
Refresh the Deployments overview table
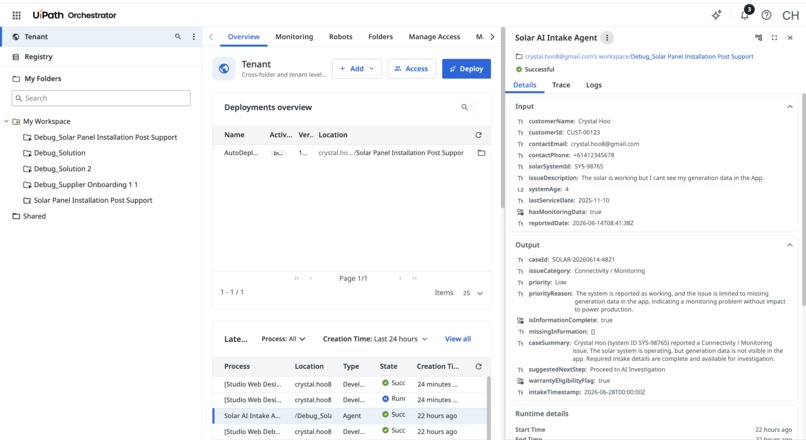pyautogui.click(x=479, y=135)
